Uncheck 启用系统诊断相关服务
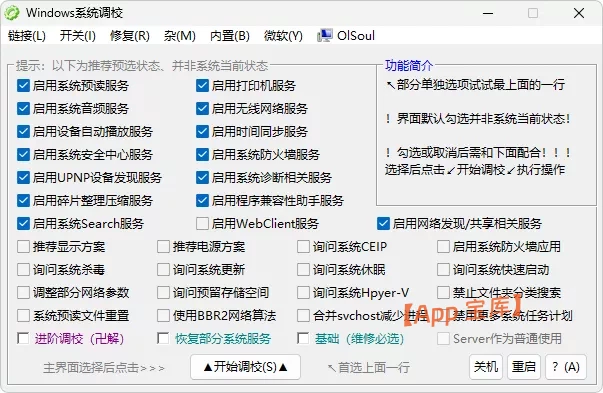 pos(202,178)
